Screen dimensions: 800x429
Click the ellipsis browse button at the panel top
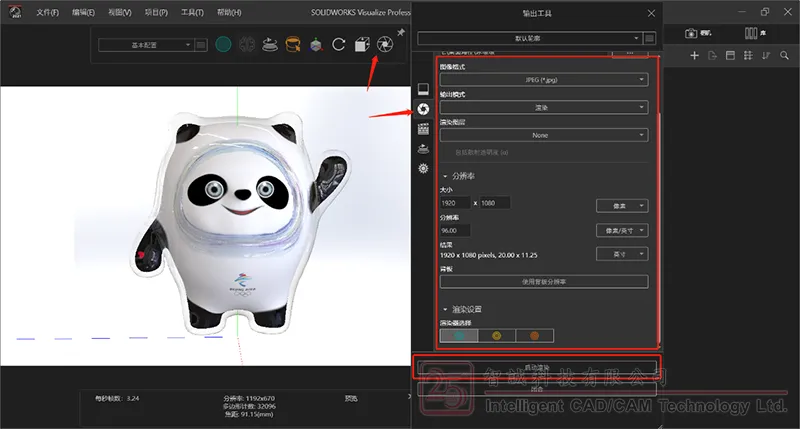click(x=630, y=53)
